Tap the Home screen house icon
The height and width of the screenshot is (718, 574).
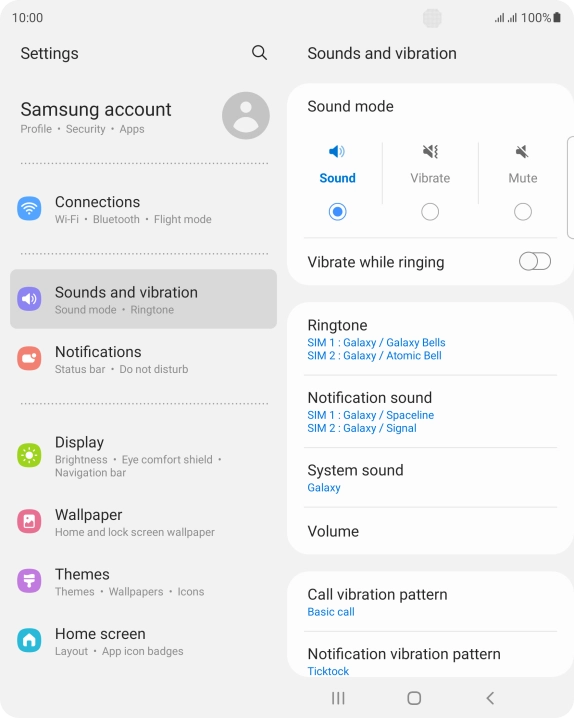[x=29, y=640]
